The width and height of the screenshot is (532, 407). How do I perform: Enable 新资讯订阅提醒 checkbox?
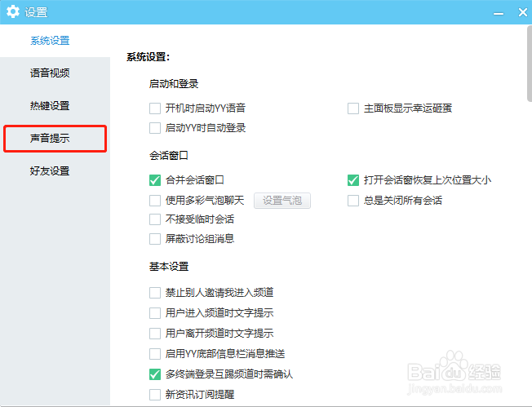(x=155, y=395)
